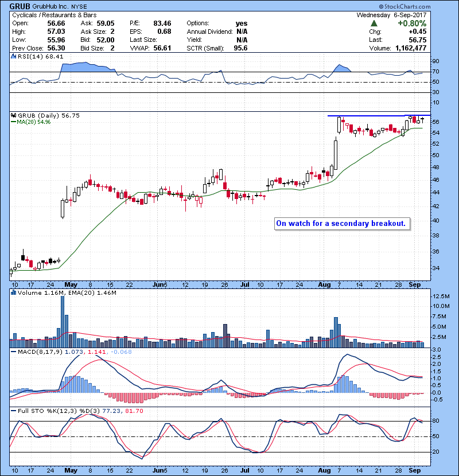Click the Options value yes
The image size is (459, 476).
tap(242, 24)
